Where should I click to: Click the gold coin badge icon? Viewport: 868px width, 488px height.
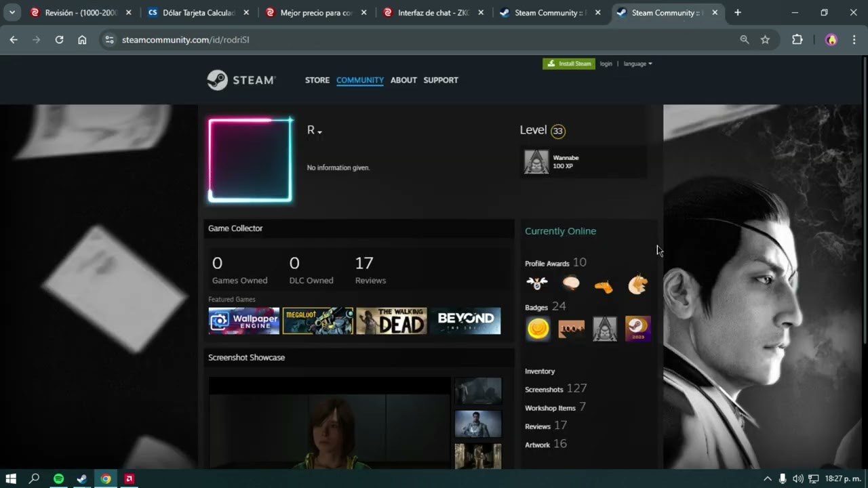click(538, 329)
